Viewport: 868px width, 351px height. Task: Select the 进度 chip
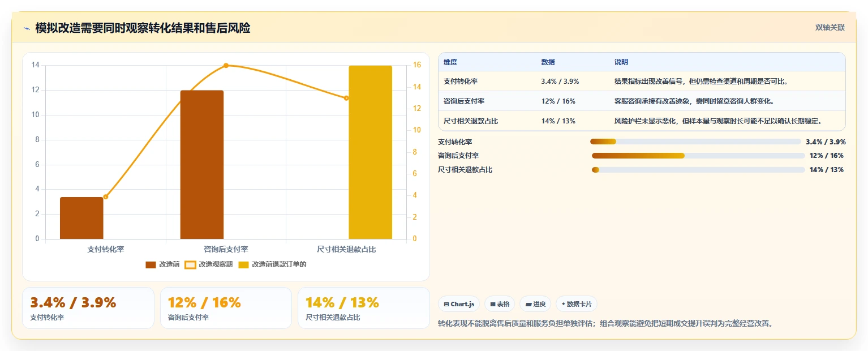(535, 304)
